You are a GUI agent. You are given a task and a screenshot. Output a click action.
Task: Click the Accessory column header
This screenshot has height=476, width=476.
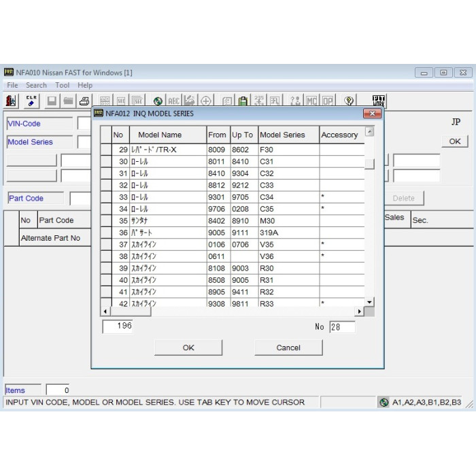point(342,135)
